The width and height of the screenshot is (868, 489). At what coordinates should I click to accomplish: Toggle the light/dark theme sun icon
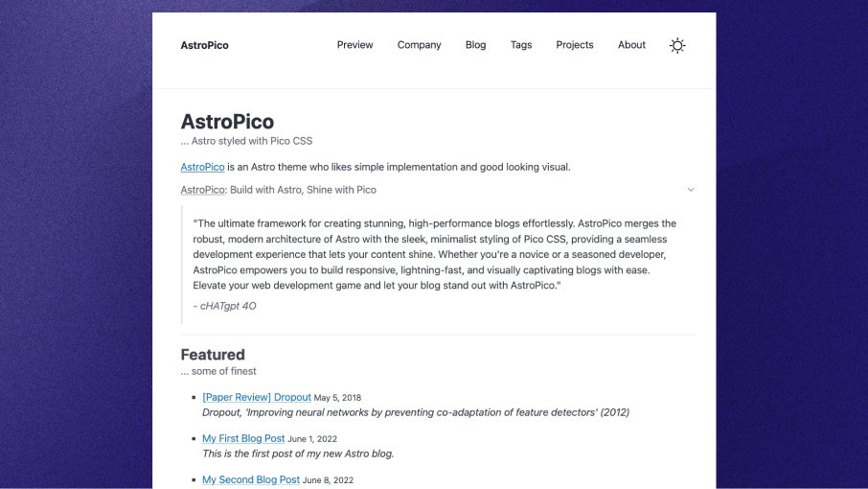pos(677,45)
